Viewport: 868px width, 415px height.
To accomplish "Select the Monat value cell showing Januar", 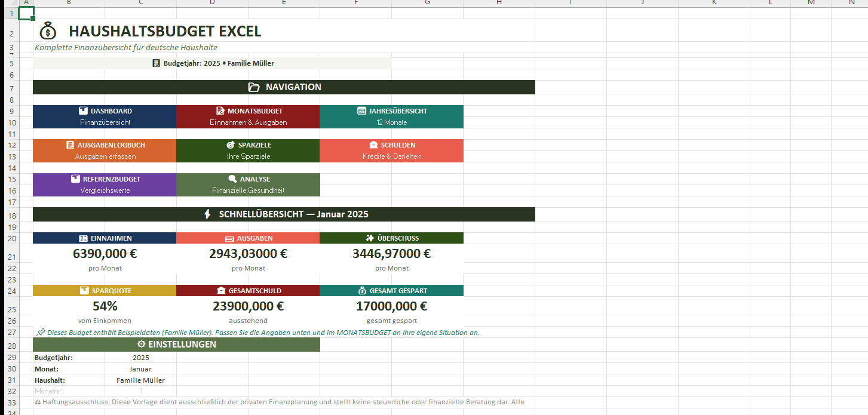I will pyautogui.click(x=140, y=369).
